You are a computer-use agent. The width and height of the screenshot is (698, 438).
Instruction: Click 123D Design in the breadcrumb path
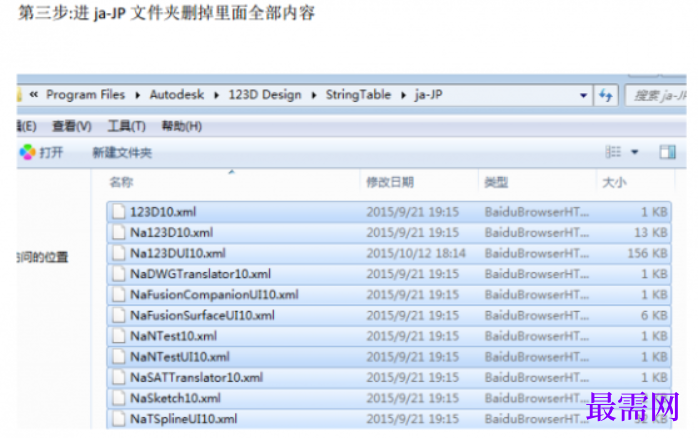pos(265,95)
